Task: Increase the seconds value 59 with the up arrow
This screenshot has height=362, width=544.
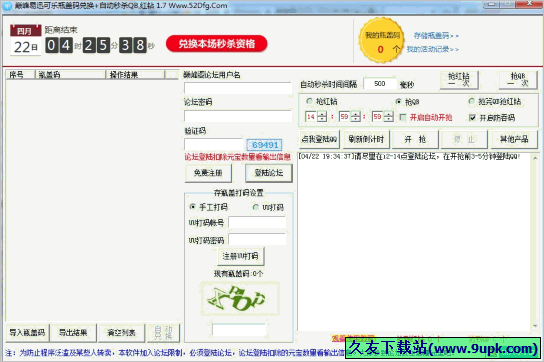Action: tap(389, 114)
